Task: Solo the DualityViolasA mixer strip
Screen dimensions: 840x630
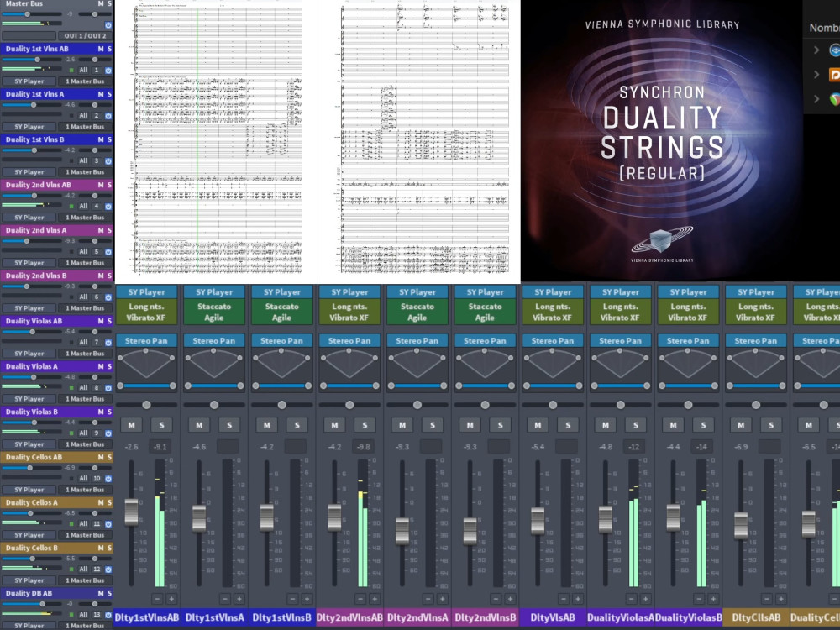Action: (635, 425)
